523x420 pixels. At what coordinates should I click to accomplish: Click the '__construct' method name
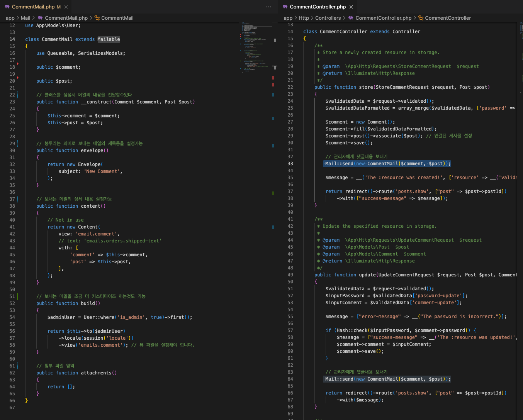coord(96,102)
